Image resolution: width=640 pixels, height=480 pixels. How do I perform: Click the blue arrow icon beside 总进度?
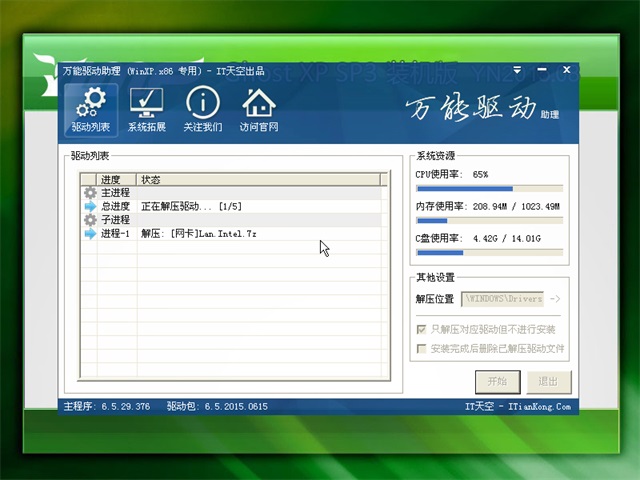[x=90, y=206]
